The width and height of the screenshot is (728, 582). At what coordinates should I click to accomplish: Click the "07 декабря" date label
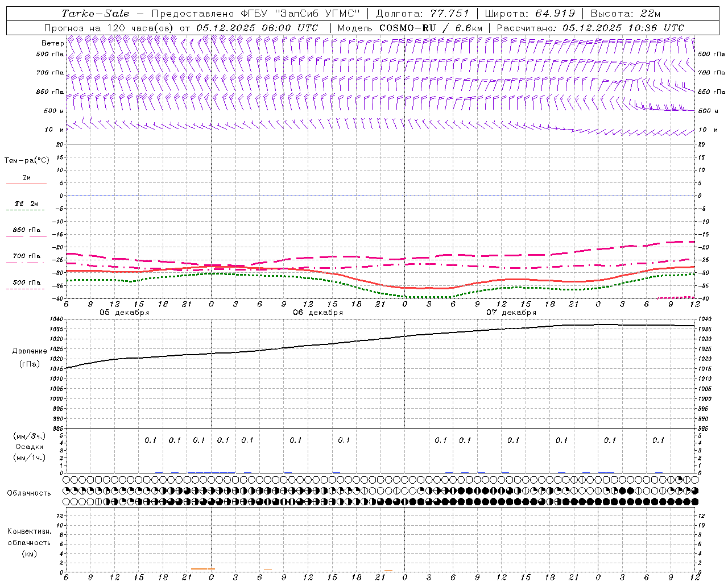tap(511, 313)
